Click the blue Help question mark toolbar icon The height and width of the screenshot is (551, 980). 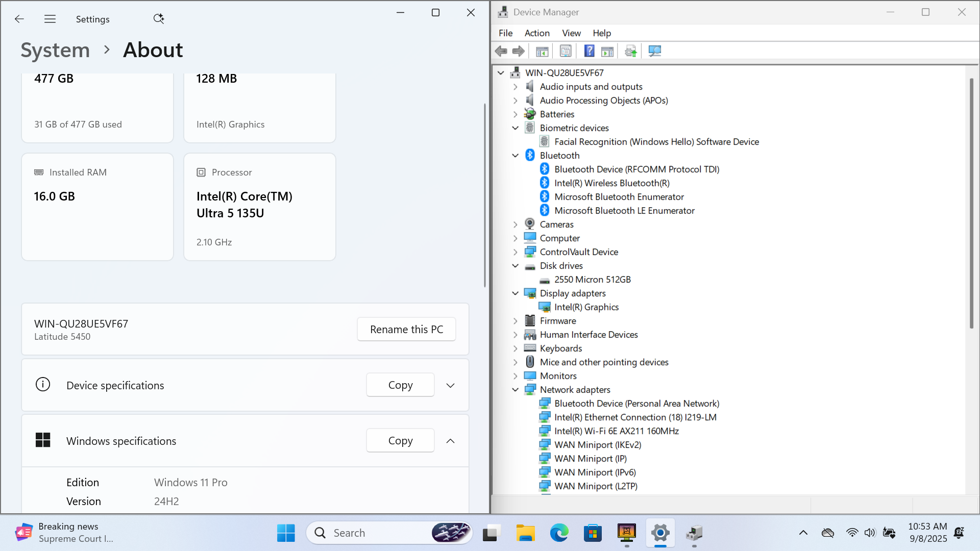click(589, 51)
